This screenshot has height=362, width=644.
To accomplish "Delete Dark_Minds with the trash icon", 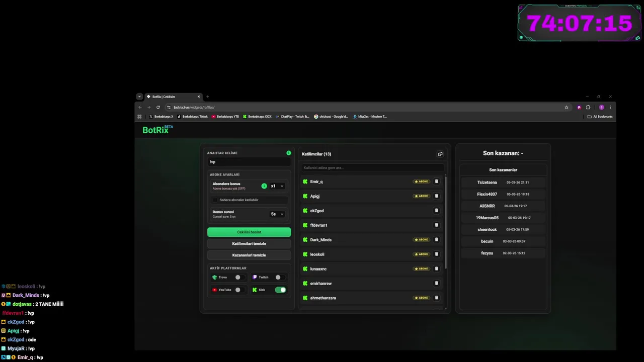I will [x=437, y=239].
